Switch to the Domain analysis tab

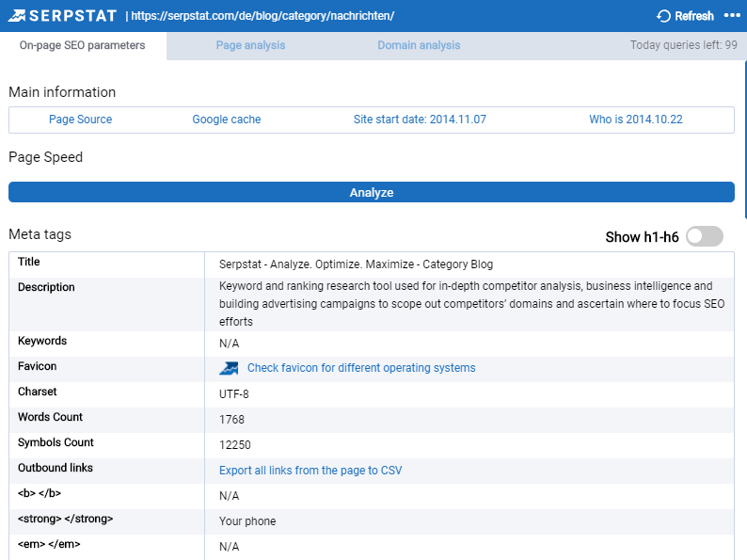pyautogui.click(x=419, y=45)
